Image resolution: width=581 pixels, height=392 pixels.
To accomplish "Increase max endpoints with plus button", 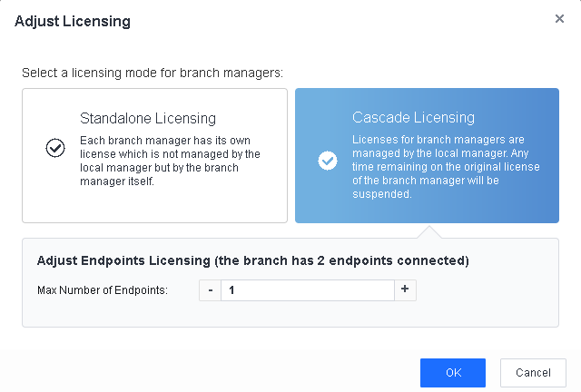I will [404, 290].
